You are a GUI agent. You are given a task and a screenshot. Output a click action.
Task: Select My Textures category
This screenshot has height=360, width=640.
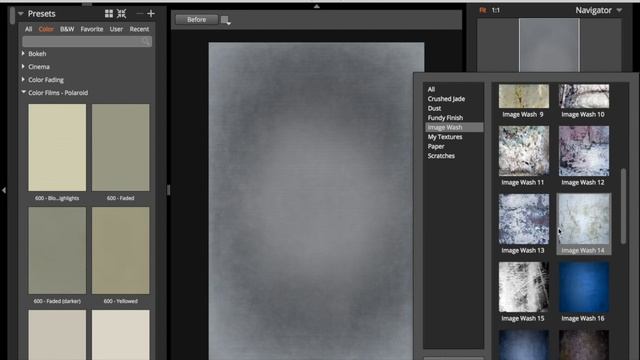coord(445,137)
